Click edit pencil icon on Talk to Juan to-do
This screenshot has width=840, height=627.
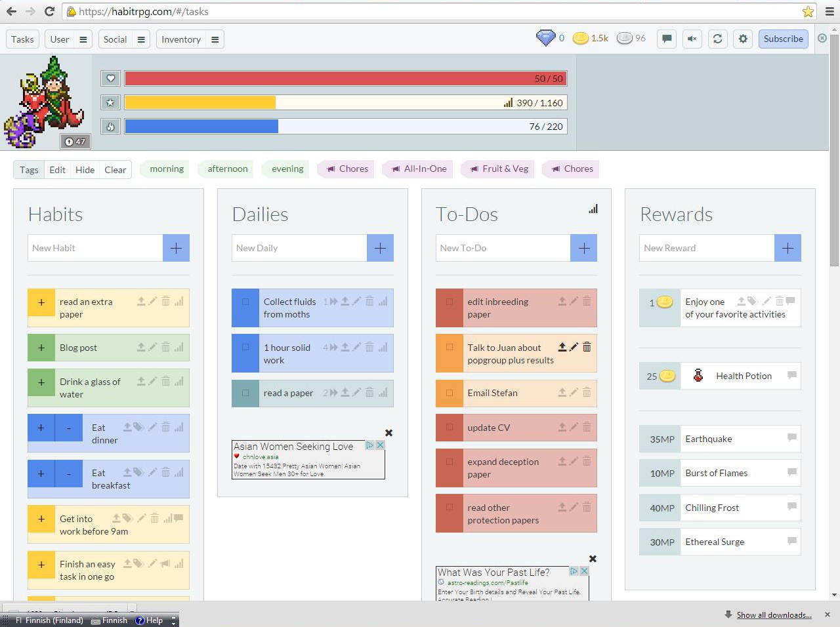(574, 347)
